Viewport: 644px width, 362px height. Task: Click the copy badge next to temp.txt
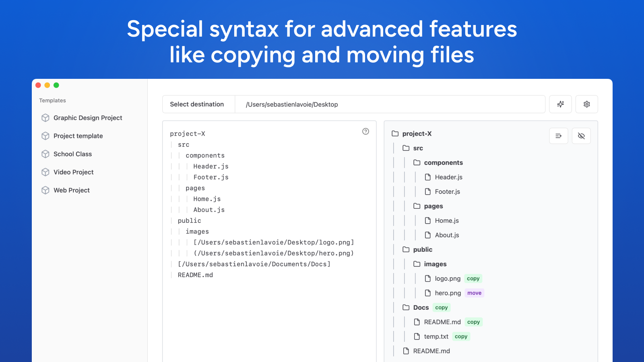click(x=461, y=336)
